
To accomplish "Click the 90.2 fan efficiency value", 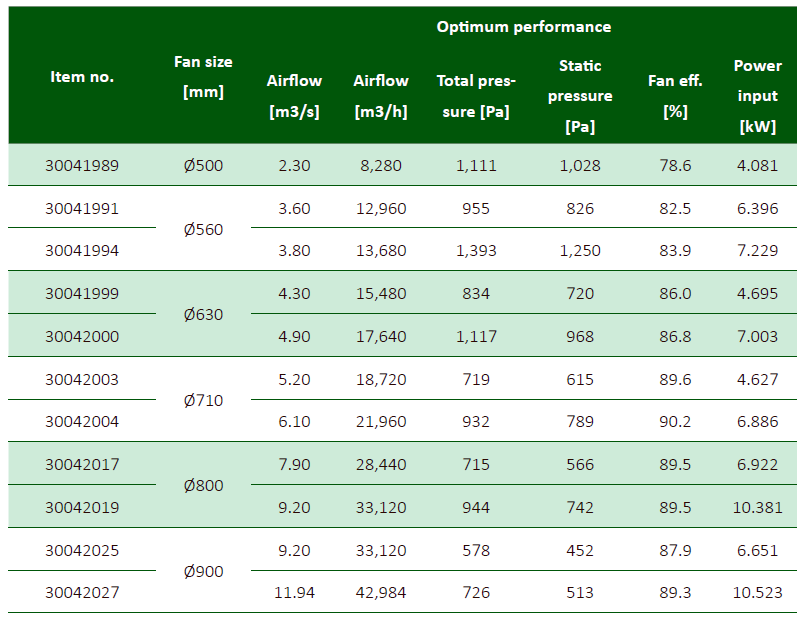I will click(675, 422).
